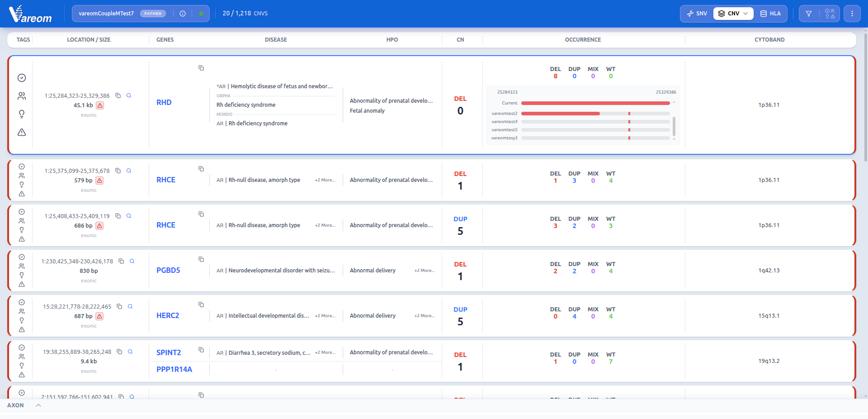The width and height of the screenshot is (868, 419).
Task: Click the vareomtest2 occurrence bar
Action: point(595,114)
